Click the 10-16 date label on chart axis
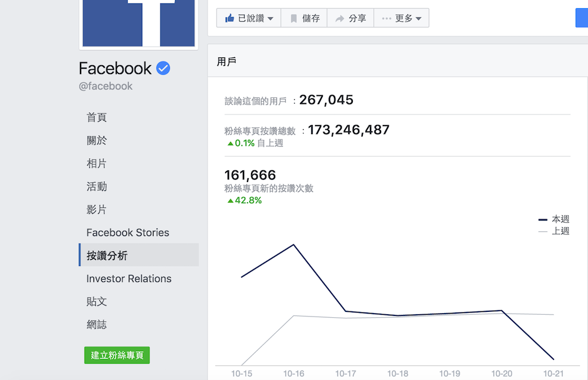 coord(293,374)
